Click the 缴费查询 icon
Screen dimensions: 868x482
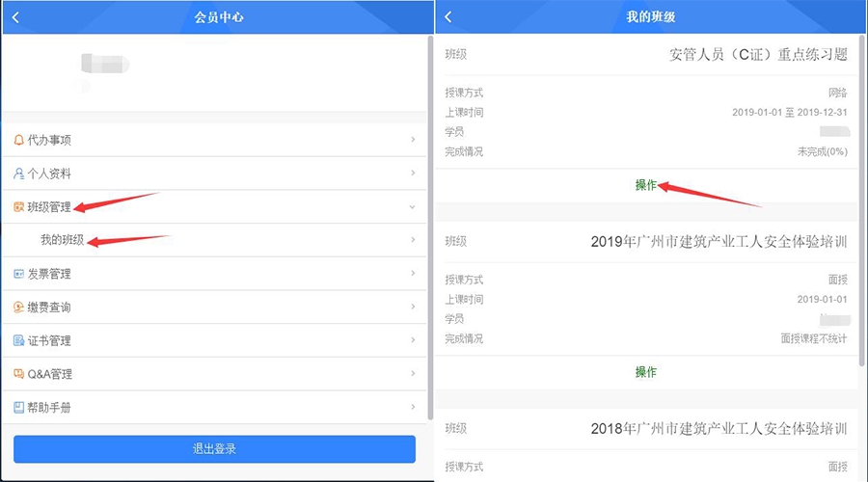[x=18, y=308]
